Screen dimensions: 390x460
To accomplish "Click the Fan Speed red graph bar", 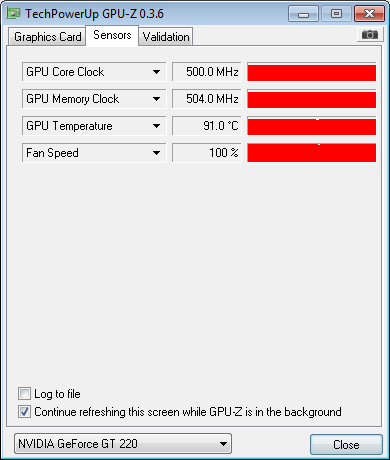I will coord(312,153).
